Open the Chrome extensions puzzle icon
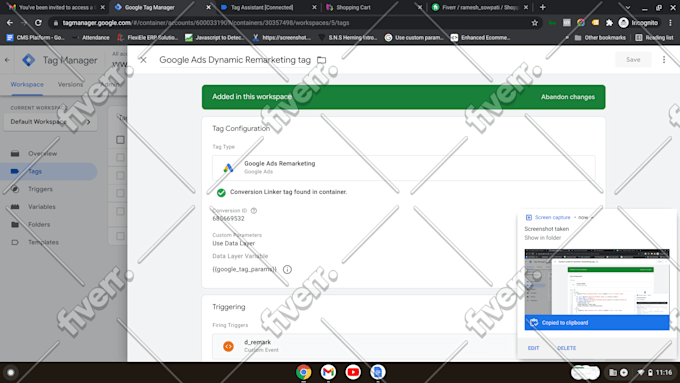 [x=609, y=23]
